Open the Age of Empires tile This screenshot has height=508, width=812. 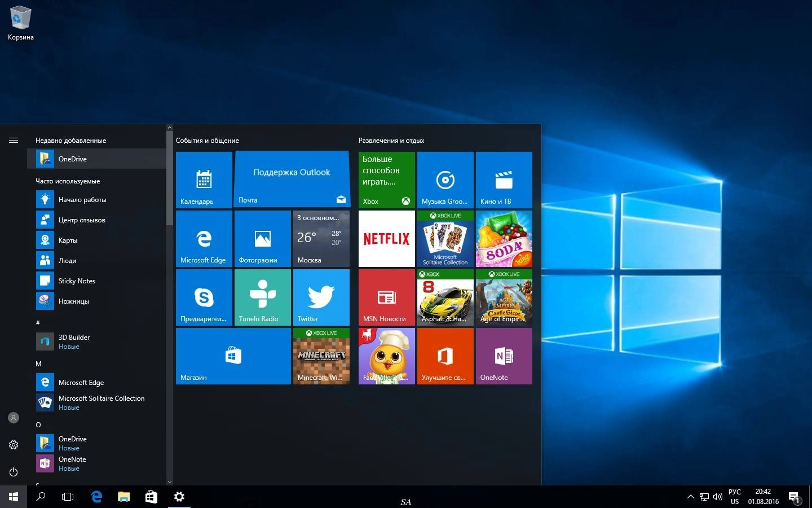504,297
